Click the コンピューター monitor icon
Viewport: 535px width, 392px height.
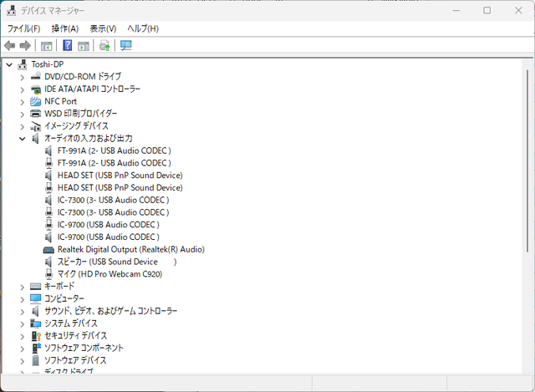[x=35, y=298]
